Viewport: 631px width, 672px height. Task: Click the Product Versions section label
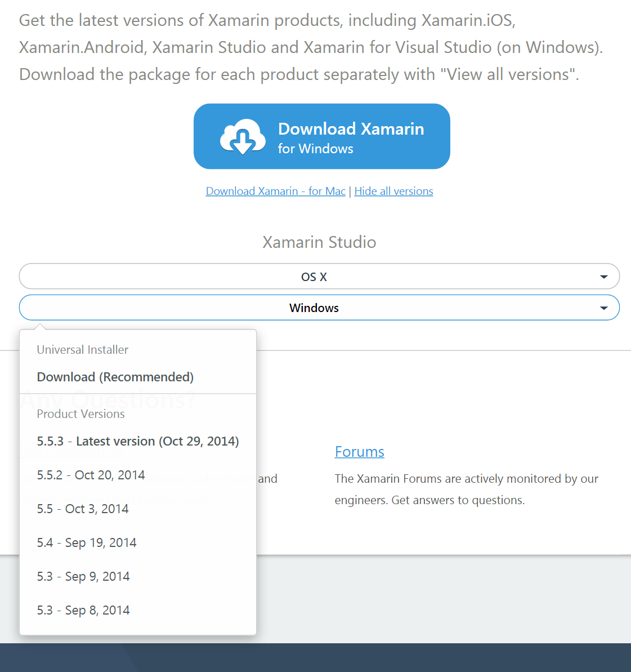tap(80, 414)
